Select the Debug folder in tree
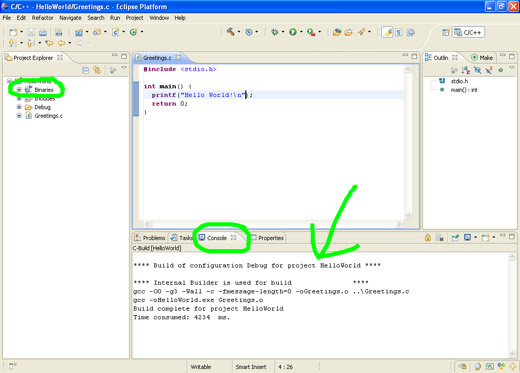 tap(42, 107)
